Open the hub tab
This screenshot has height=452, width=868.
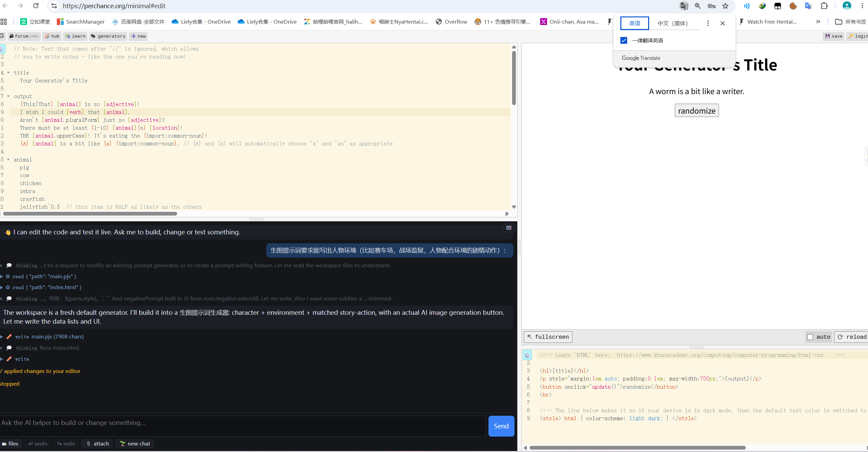pos(52,36)
